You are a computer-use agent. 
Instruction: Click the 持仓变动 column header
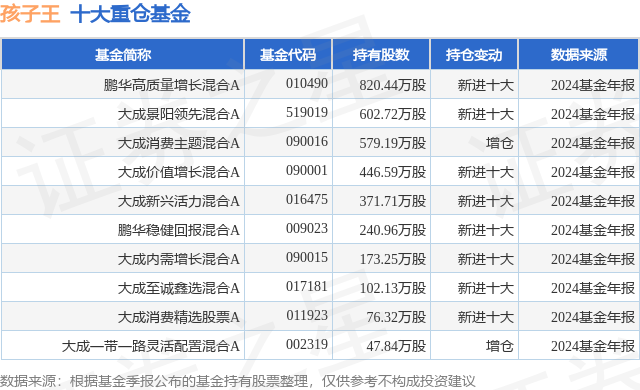474,55
